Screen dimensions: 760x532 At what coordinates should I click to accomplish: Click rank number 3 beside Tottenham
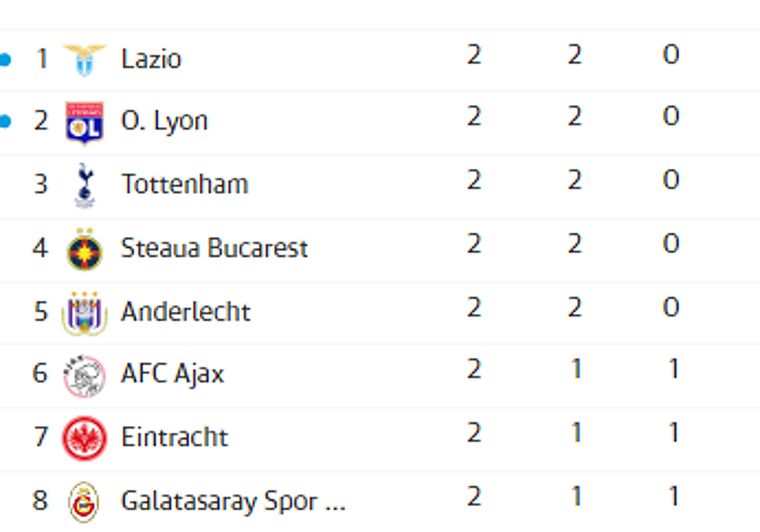pyautogui.click(x=41, y=184)
